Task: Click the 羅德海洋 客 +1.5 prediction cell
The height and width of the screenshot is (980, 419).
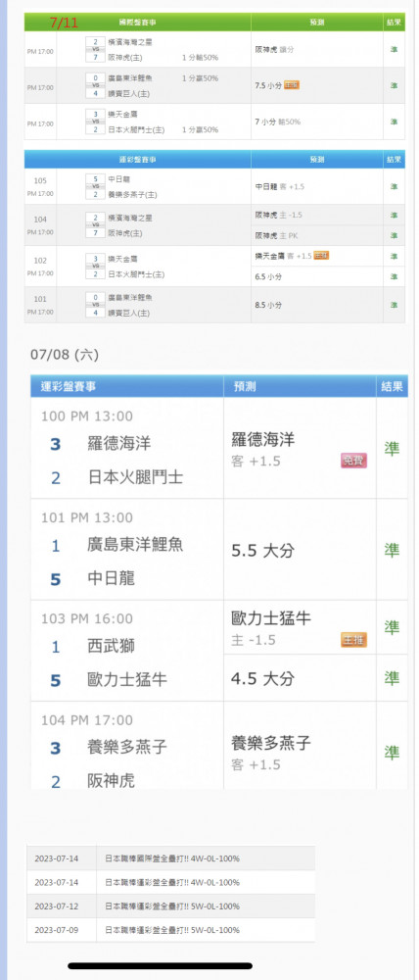Action: click(x=300, y=448)
